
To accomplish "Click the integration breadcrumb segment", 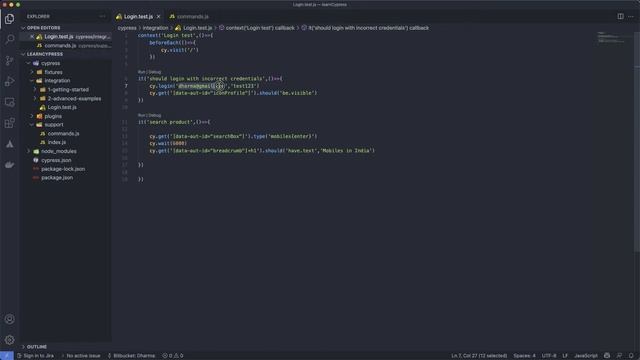I will pos(155,28).
